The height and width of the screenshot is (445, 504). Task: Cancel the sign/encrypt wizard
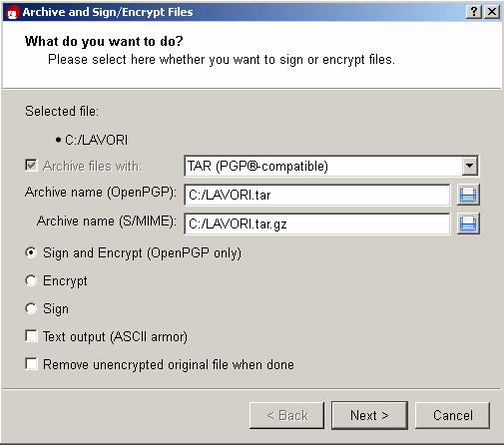tap(452, 415)
